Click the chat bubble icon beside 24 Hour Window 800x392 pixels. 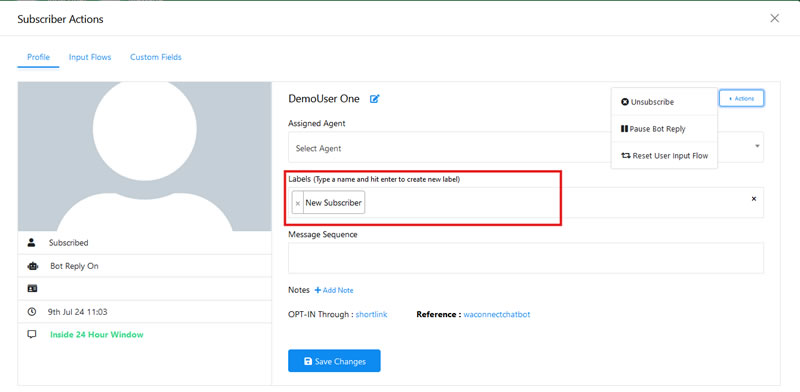click(x=32, y=335)
